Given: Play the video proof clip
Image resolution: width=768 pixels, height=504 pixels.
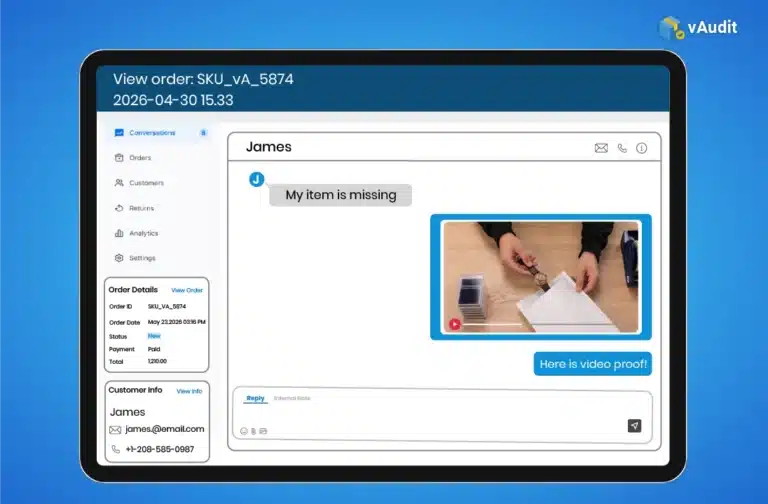Looking at the screenshot, I should pyautogui.click(x=455, y=324).
